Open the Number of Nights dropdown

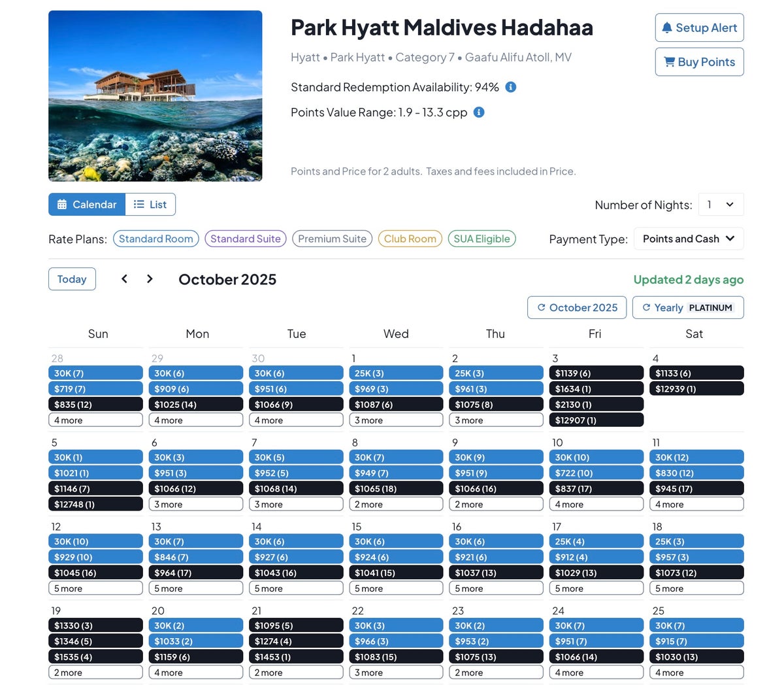pos(721,205)
